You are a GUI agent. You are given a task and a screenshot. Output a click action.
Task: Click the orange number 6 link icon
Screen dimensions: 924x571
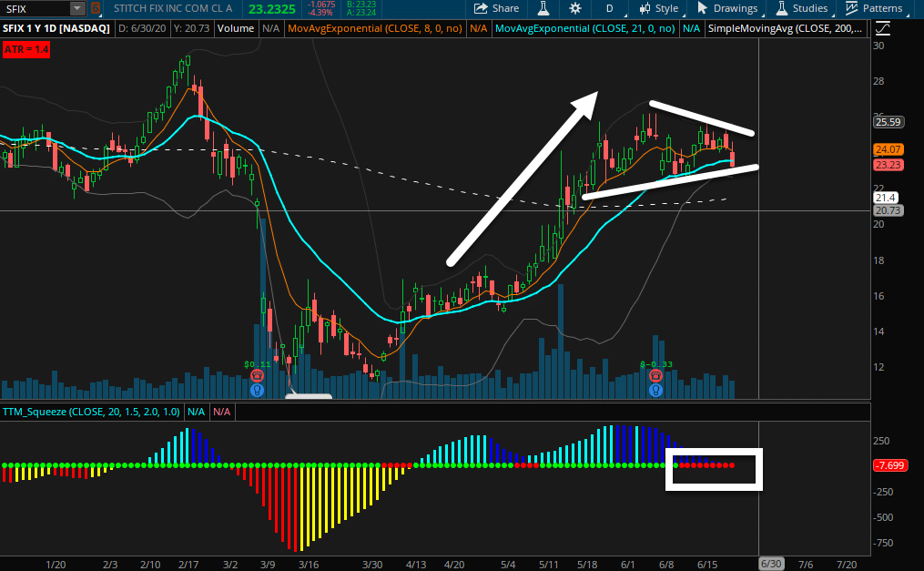pos(96,9)
